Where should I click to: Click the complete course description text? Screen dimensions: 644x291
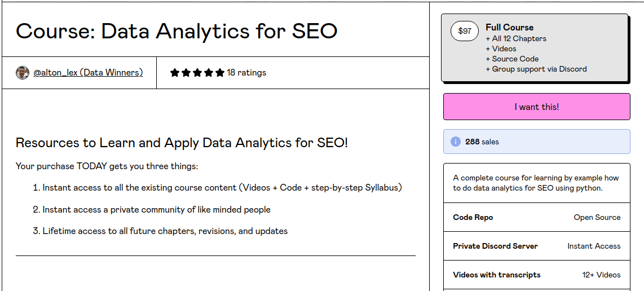(x=536, y=183)
